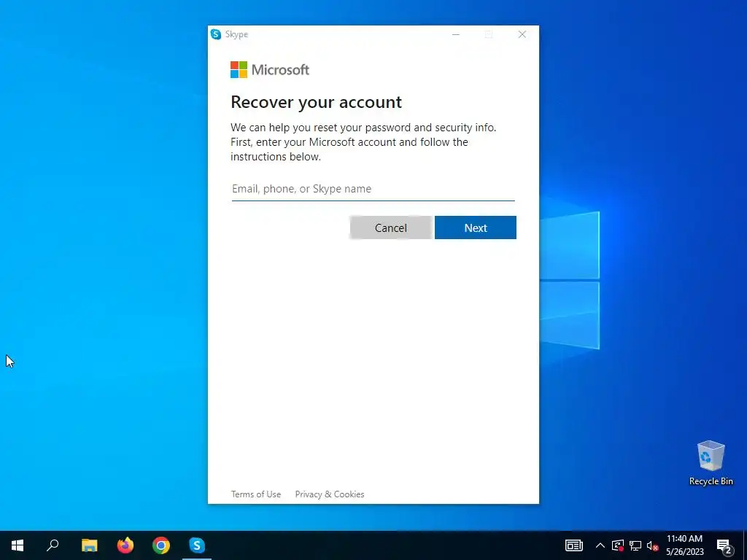Close the Skype window

[x=522, y=34]
